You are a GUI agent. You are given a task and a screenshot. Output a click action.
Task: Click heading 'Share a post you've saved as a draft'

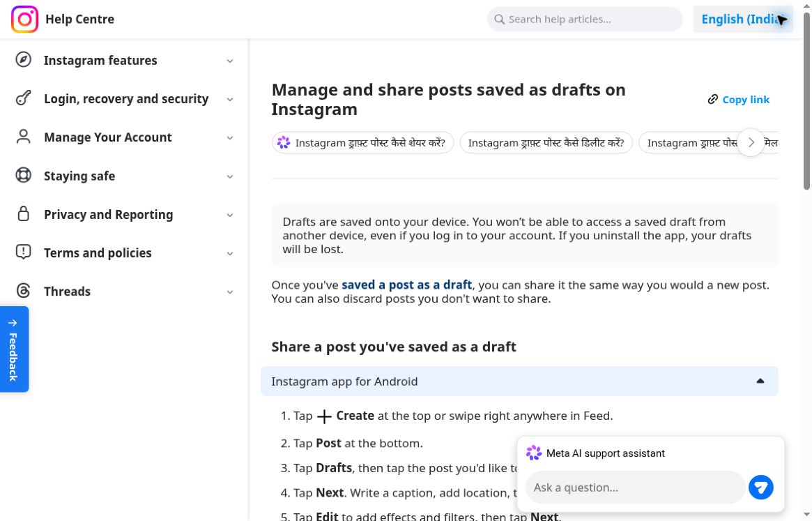click(394, 347)
